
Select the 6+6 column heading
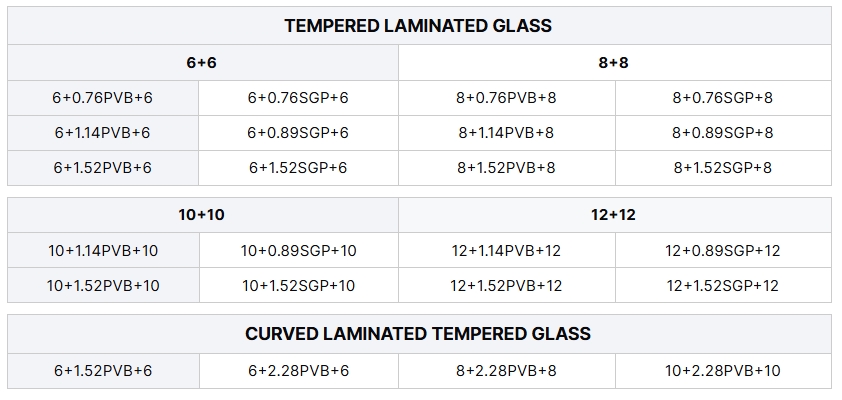(x=202, y=63)
